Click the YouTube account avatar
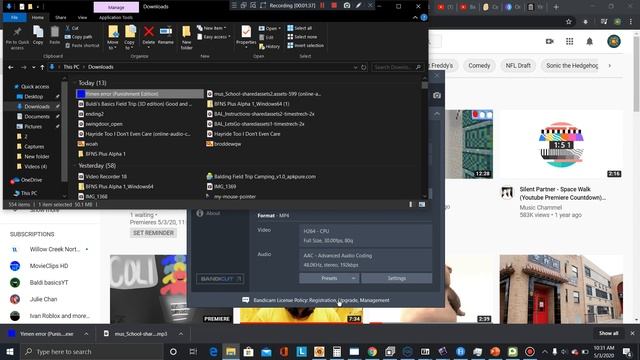Screen dimensions: 640x360 pyautogui.click(x=613, y=41)
